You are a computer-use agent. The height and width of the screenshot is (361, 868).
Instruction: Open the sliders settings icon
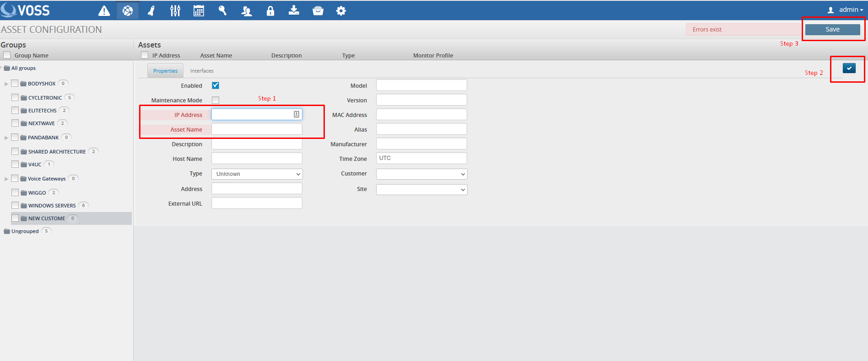(175, 11)
